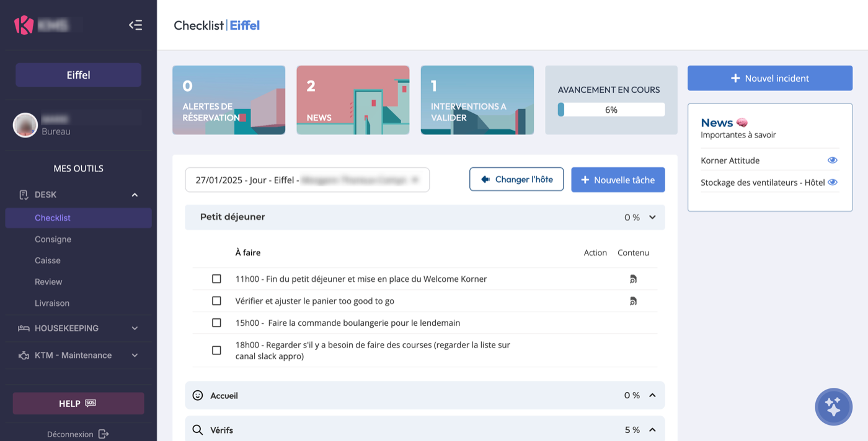The width and height of the screenshot is (868, 441).
Task: Click the Changer l'hôte button
Action: [516, 180]
